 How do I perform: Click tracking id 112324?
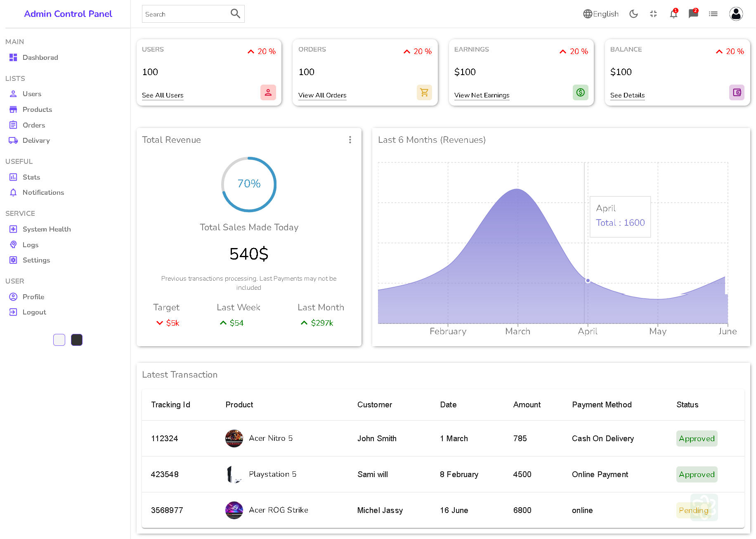tap(164, 438)
